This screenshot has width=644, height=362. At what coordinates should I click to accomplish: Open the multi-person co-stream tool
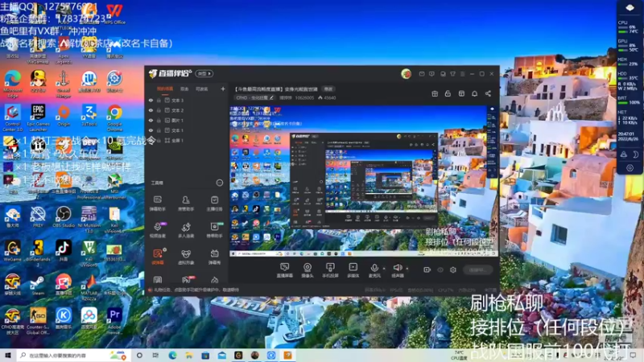coord(186,230)
